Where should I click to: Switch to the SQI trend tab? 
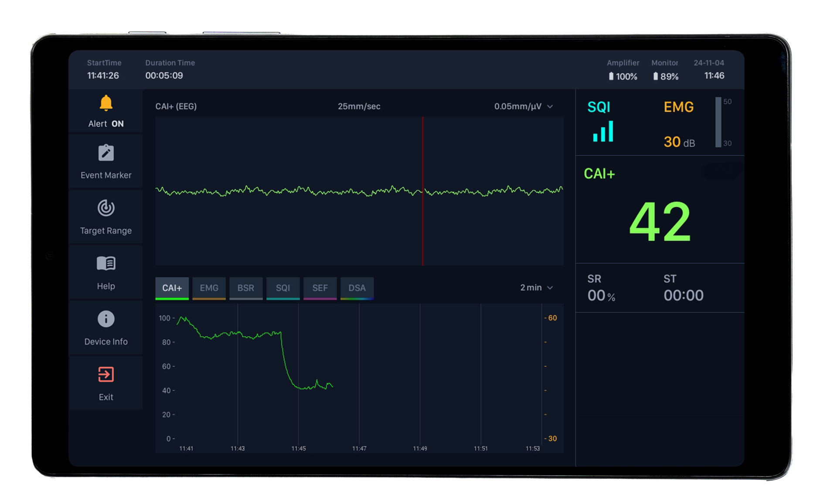pyautogui.click(x=283, y=288)
